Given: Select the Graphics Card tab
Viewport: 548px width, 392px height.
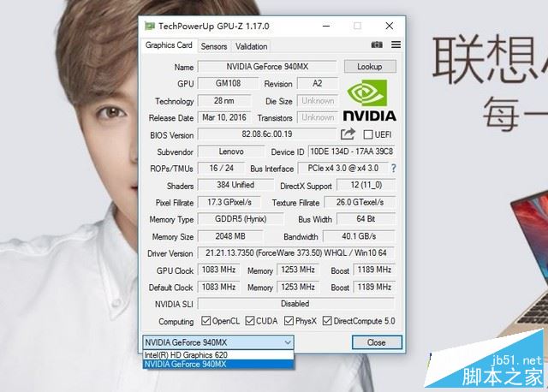Looking at the screenshot, I should (x=169, y=45).
